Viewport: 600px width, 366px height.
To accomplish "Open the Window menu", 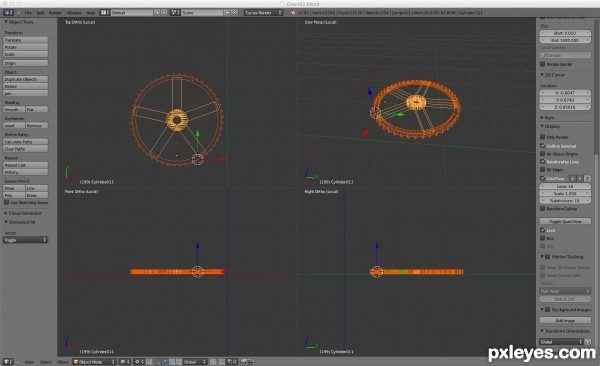I will click(x=74, y=13).
